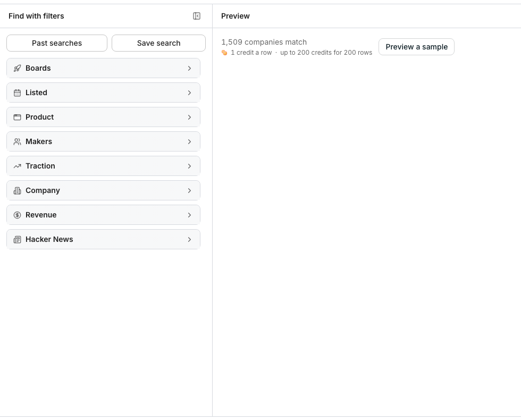Screen dimensions: 521x420
Task: Click the Listed filter label
Action: [36, 93]
